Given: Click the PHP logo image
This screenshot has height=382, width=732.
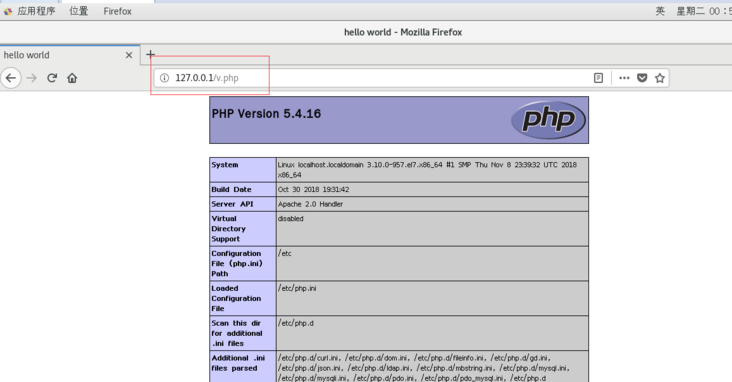Looking at the screenshot, I should pos(549,120).
